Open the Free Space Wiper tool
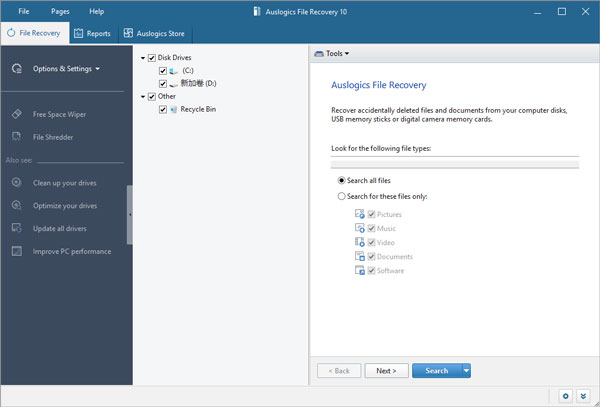 (59, 114)
